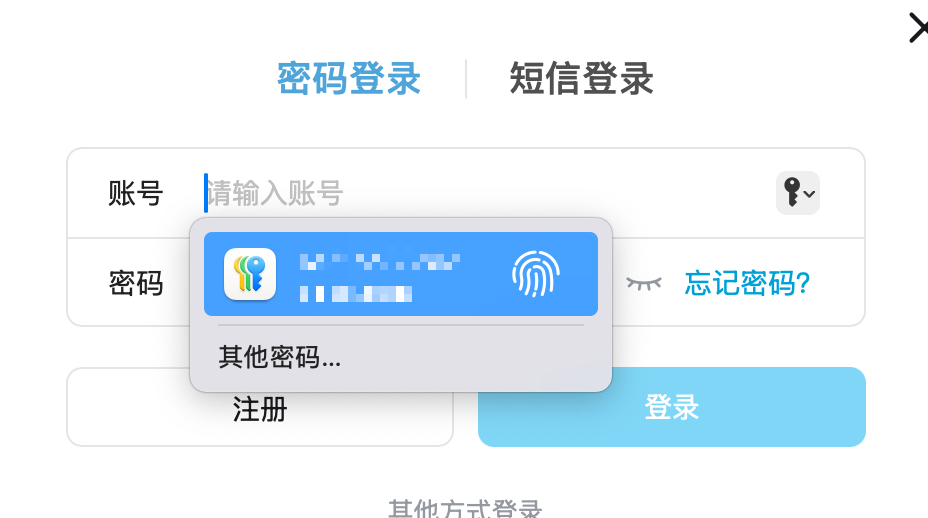Click the blue text cursor in account field
Screen dimensions: 928x518
(206, 193)
